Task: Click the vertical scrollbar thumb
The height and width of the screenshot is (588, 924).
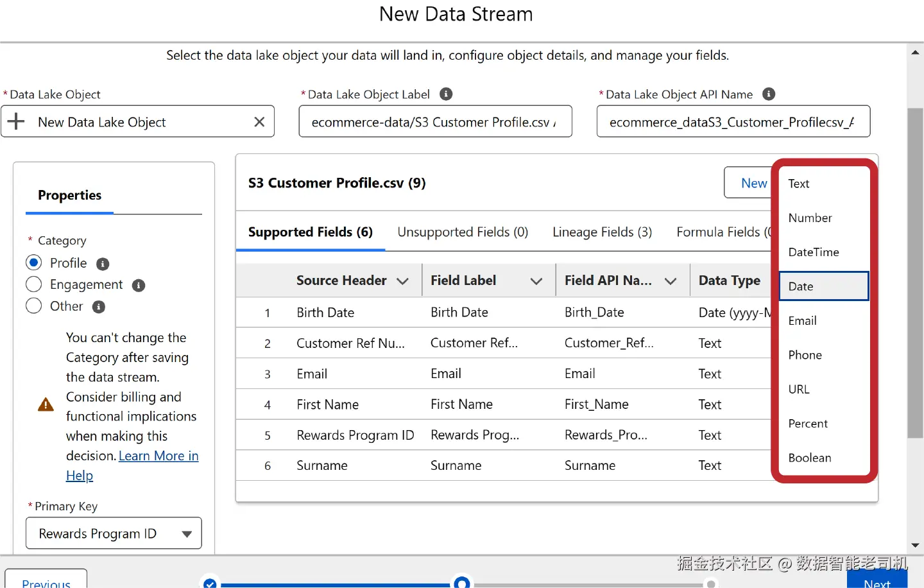Action: 916,273
